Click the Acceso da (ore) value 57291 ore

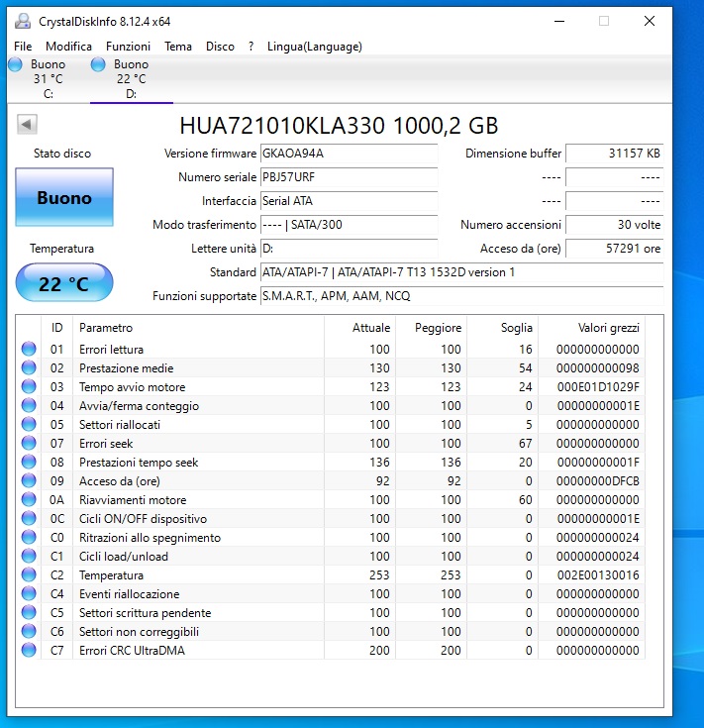(x=615, y=249)
